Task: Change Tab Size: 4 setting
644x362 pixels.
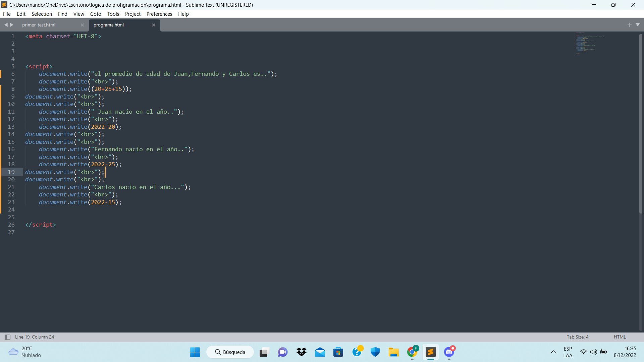Action: click(577, 337)
